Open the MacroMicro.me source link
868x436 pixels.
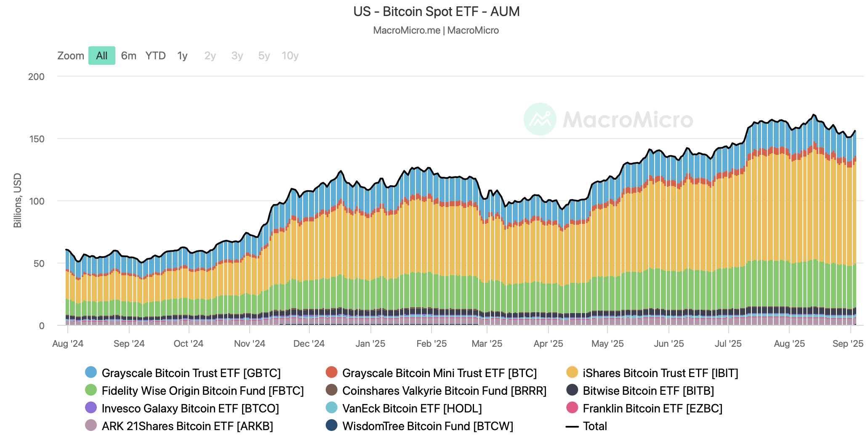click(x=406, y=30)
